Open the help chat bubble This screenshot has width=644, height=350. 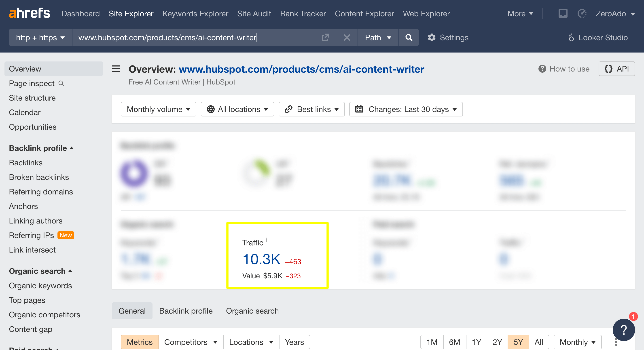coord(623,330)
